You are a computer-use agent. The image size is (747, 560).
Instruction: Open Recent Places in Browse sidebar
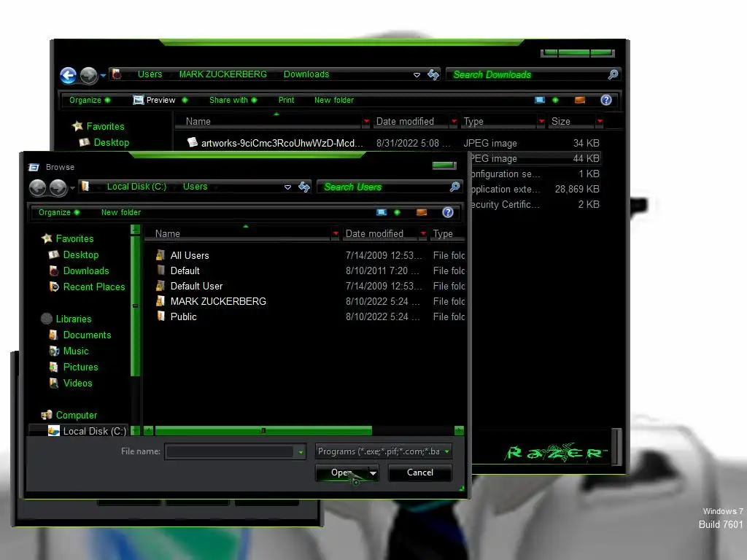tap(94, 287)
